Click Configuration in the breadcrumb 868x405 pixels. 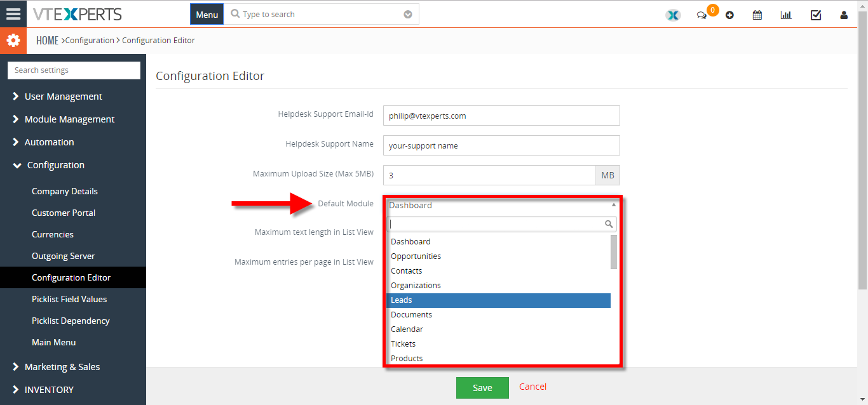click(x=90, y=41)
